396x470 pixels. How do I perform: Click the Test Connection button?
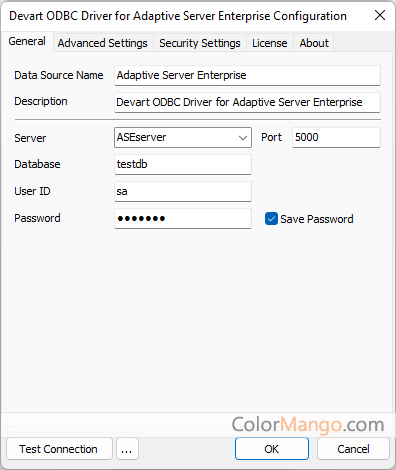coord(59,449)
